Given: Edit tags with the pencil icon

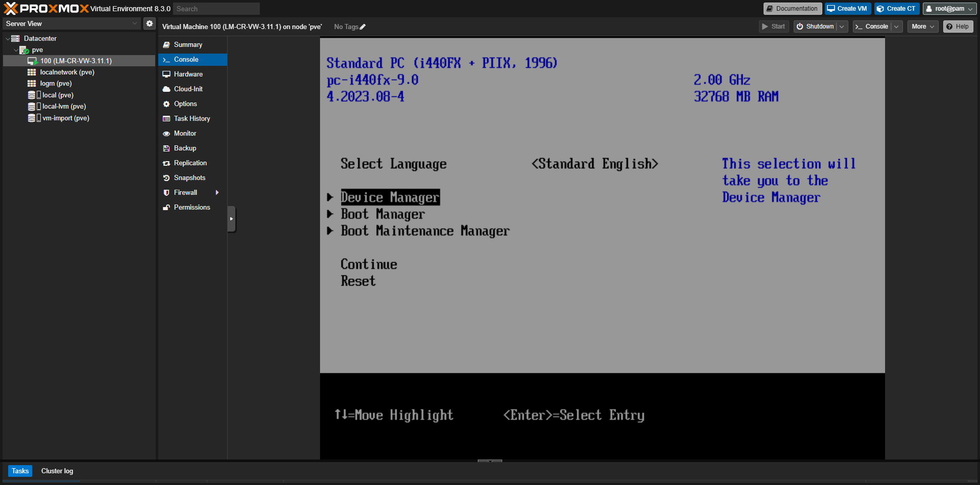Looking at the screenshot, I should tap(363, 27).
